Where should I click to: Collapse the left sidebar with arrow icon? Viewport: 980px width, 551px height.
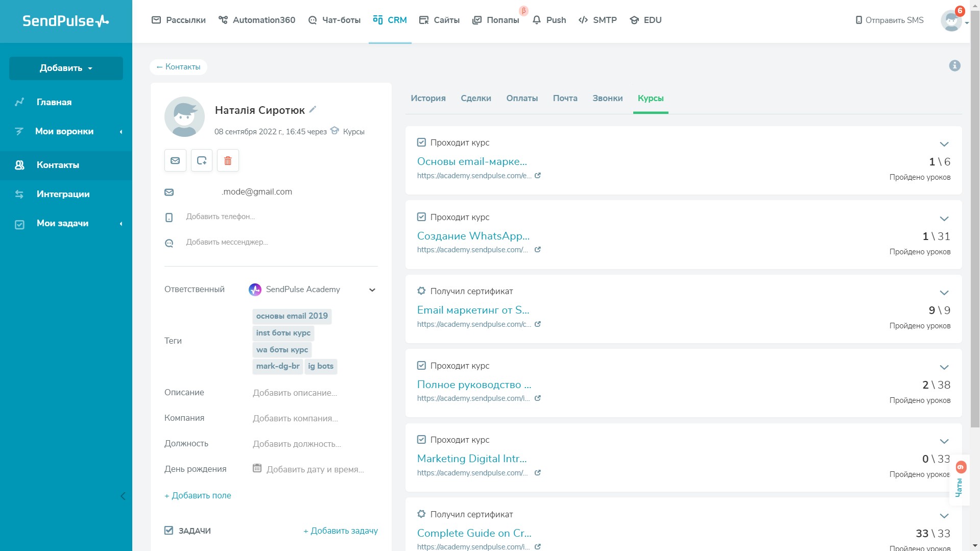(x=123, y=496)
